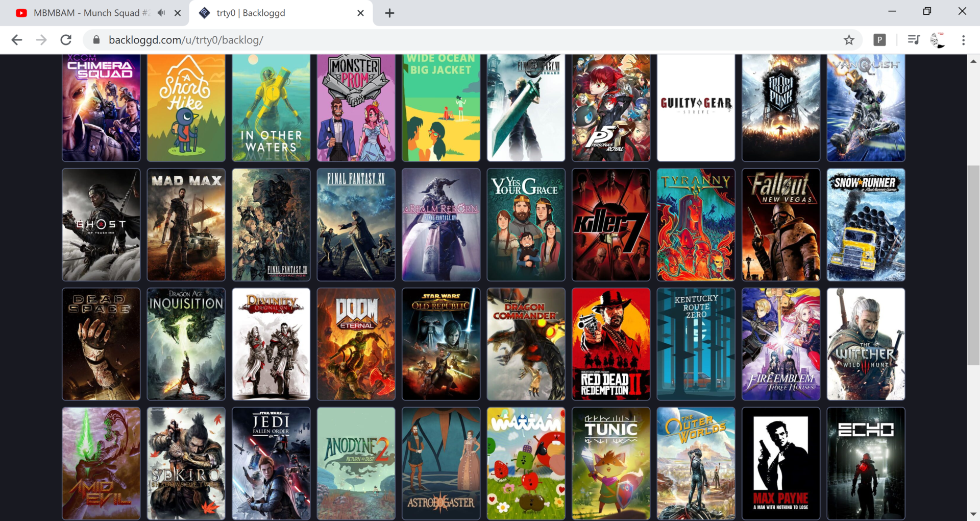Close the trty0 Backloggd tab
Image resolution: width=980 pixels, height=521 pixels.
(360, 13)
